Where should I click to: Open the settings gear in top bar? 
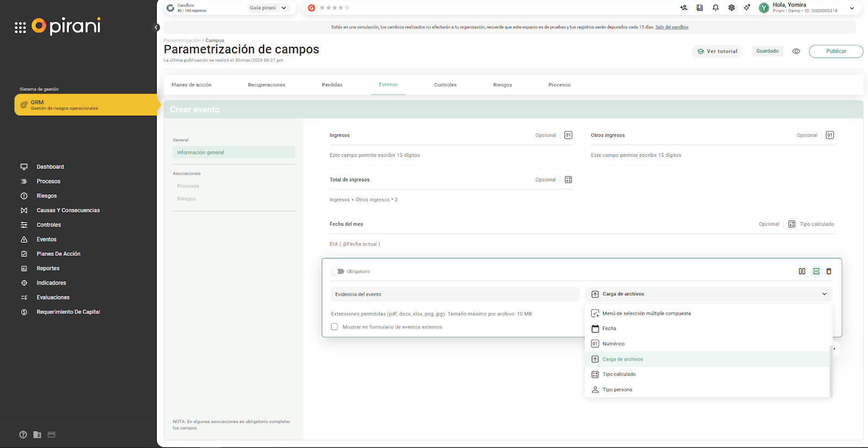pyautogui.click(x=731, y=8)
